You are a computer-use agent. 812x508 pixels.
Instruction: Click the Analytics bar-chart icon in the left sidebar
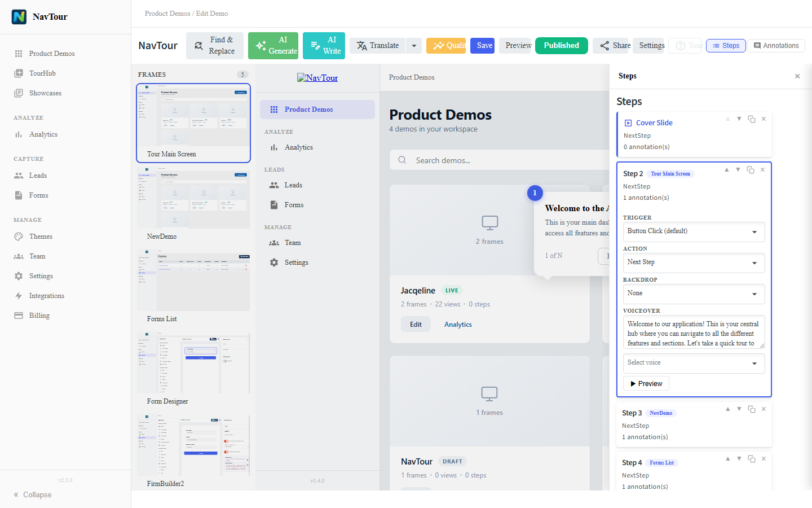click(x=19, y=134)
